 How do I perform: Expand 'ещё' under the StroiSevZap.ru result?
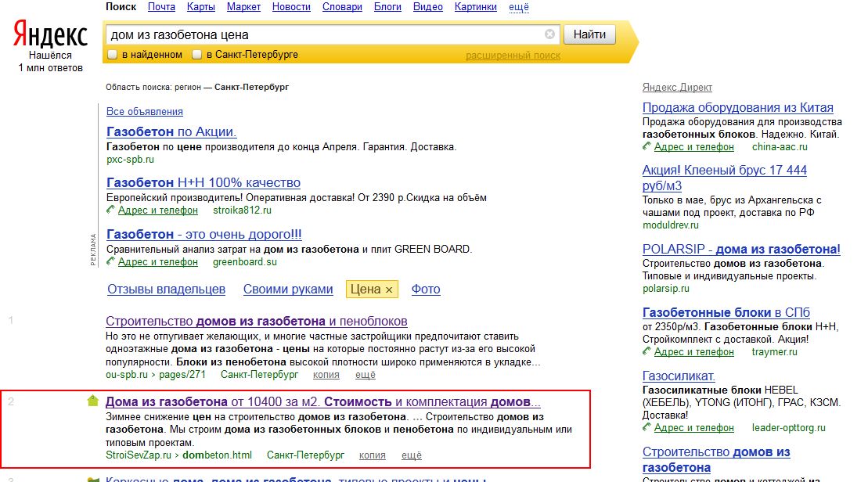click(412, 455)
